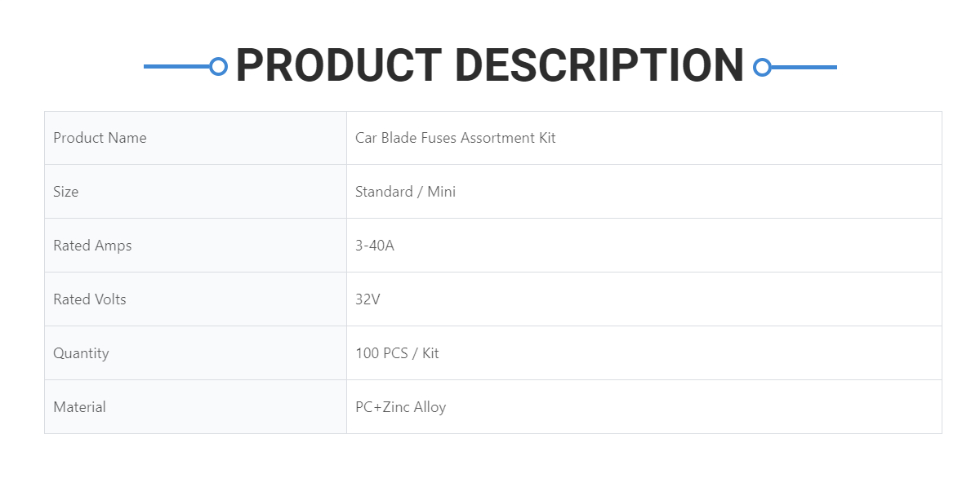980x483 pixels.
Task: Click the 32V voltage value
Action: [367, 299]
